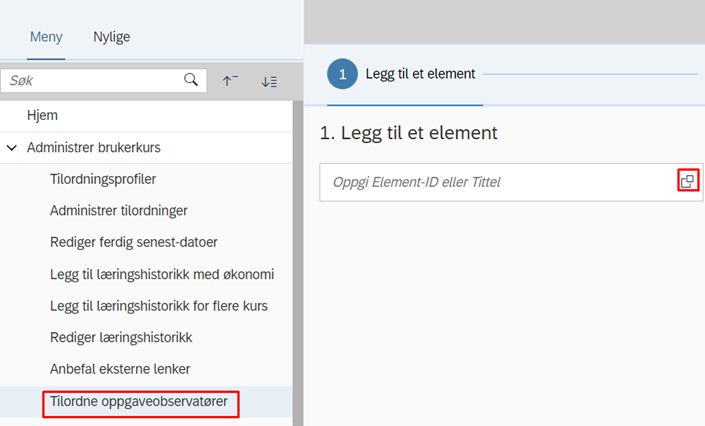Collapse all menu items with the up-arrow icon
This screenshot has height=426, width=705.
230,81
